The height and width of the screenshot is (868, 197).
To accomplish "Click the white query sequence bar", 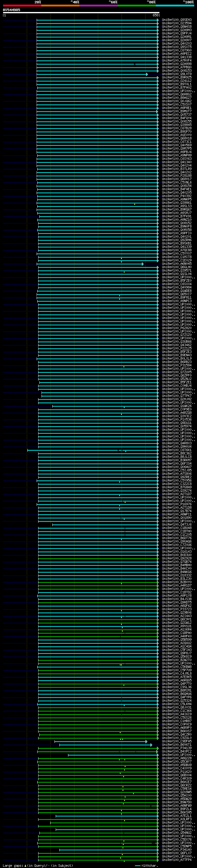I will click(x=81, y=13).
